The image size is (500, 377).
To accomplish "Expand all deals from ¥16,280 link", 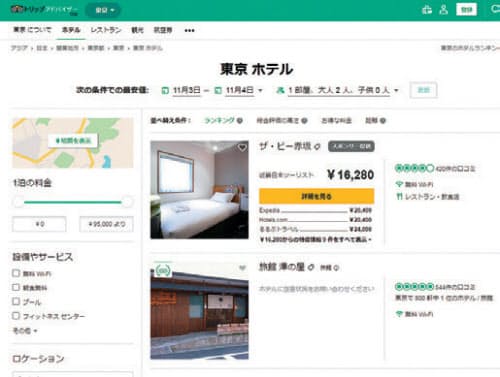I will pyautogui.click(x=315, y=239).
